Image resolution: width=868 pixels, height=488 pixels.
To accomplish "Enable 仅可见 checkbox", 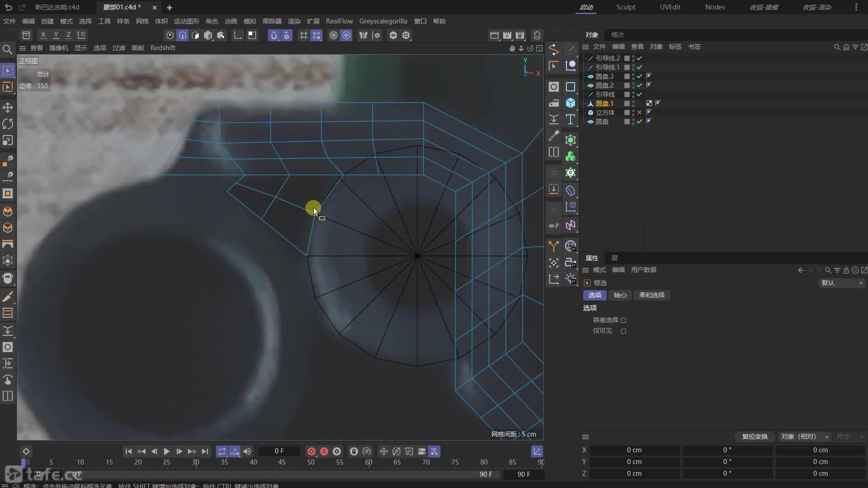I will pyautogui.click(x=623, y=331).
